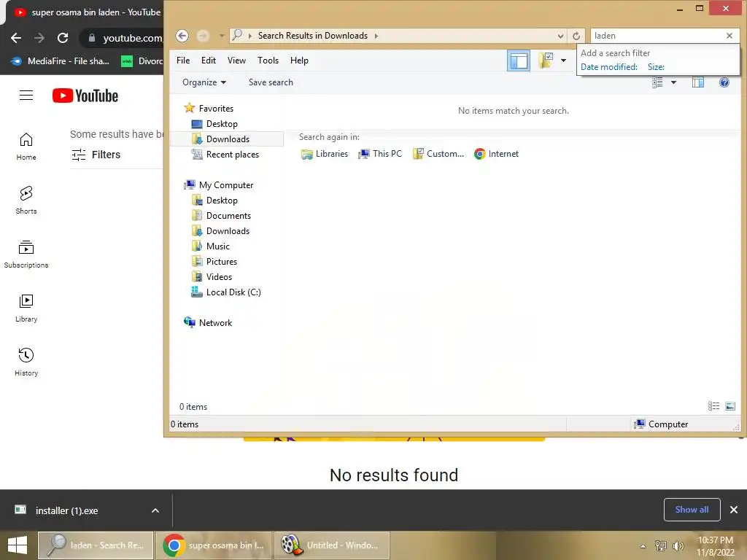Viewport: 747px width, 560px height.
Task: Click the Explorer forward arrow button
Action: [203, 36]
